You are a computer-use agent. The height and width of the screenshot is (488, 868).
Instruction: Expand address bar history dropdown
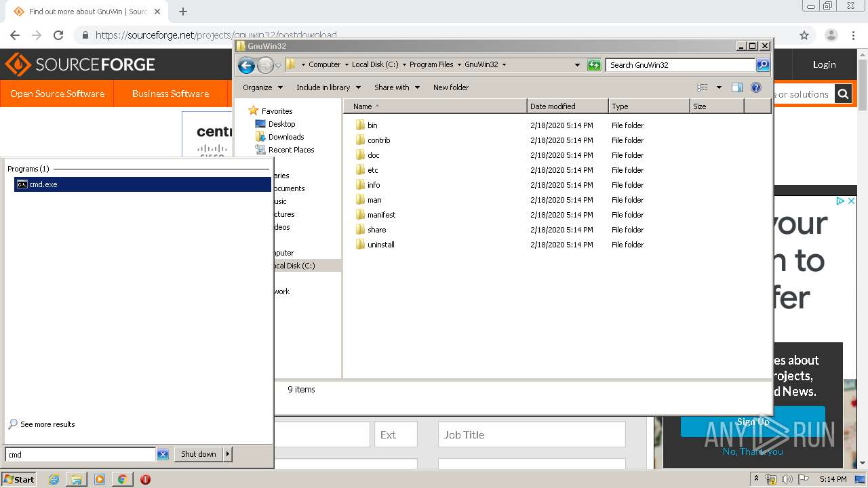(577, 65)
